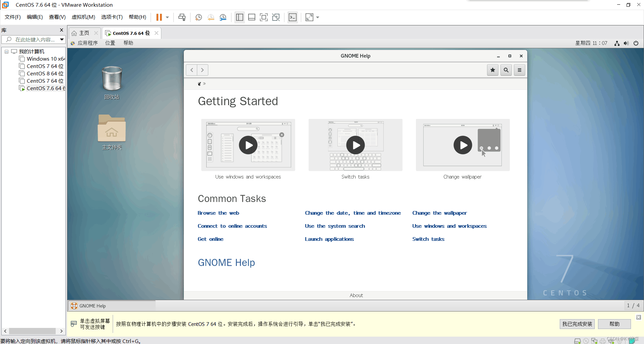644x344 pixels.
Task: Collapse the 我的计算机 tree node
Action: coord(6,52)
